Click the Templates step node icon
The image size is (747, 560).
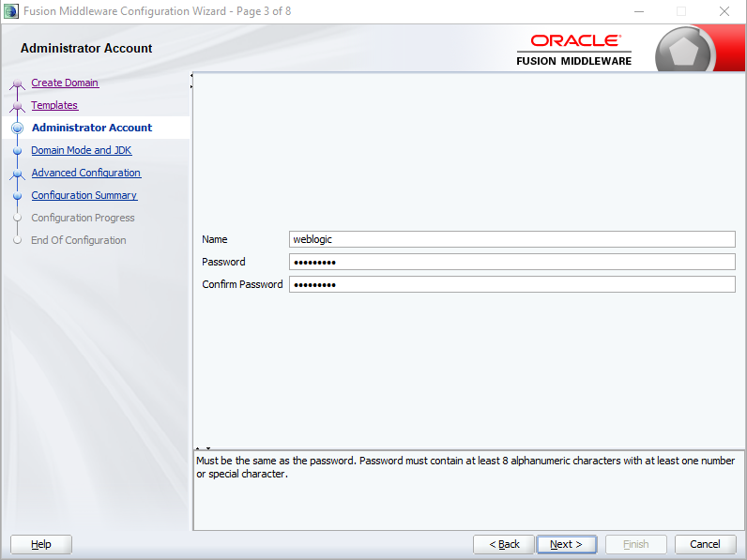pyautogui.click(x=18, y=106)
